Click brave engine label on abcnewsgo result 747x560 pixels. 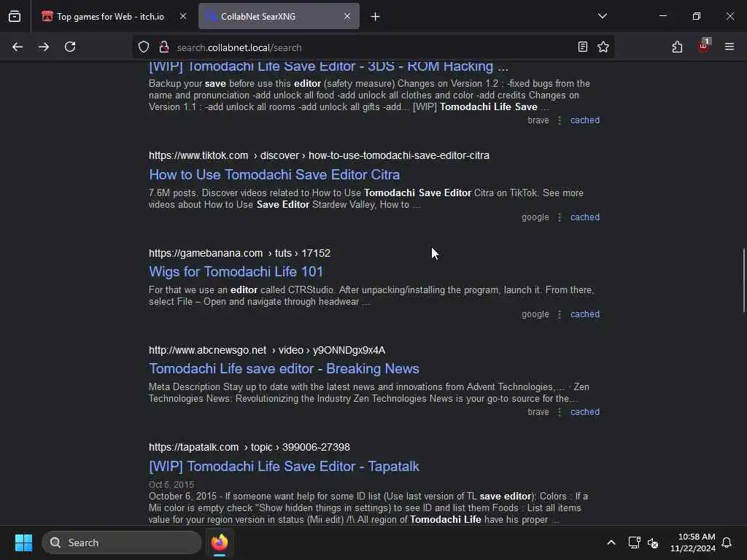point(538,412)
